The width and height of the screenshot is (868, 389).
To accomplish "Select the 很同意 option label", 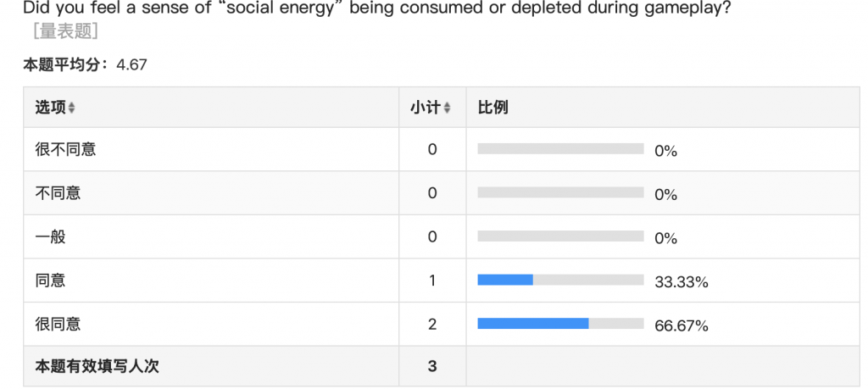I will (58, 324).
